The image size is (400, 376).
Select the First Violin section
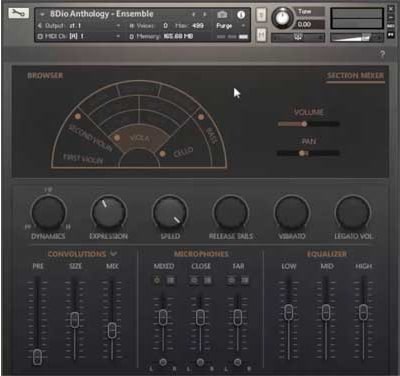[83, 158]
